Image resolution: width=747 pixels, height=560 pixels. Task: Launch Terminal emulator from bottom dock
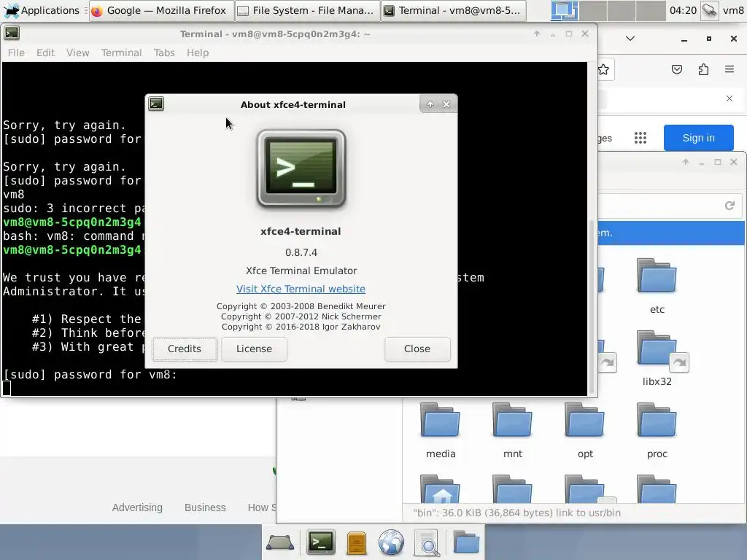321,542
